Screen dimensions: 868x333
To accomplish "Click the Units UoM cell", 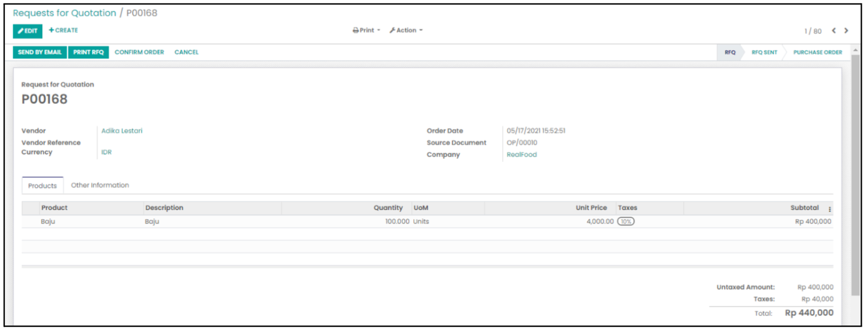I will pos(421,221).
